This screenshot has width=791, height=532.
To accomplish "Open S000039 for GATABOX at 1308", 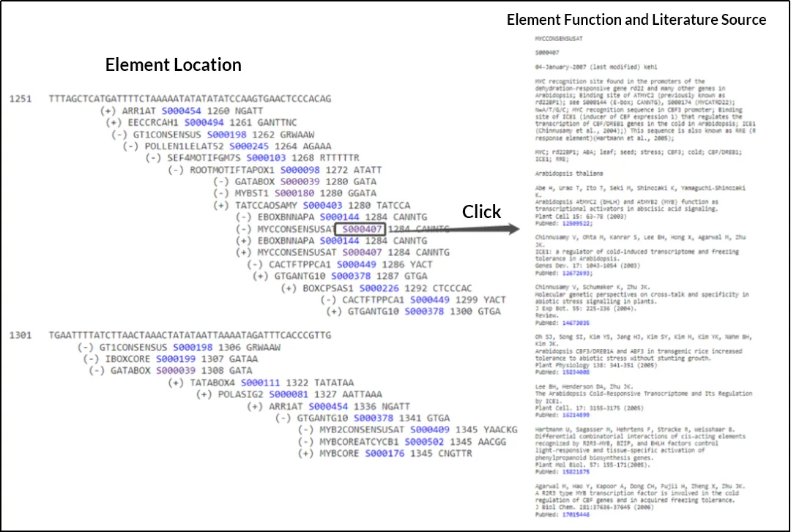I will (176, 370).
